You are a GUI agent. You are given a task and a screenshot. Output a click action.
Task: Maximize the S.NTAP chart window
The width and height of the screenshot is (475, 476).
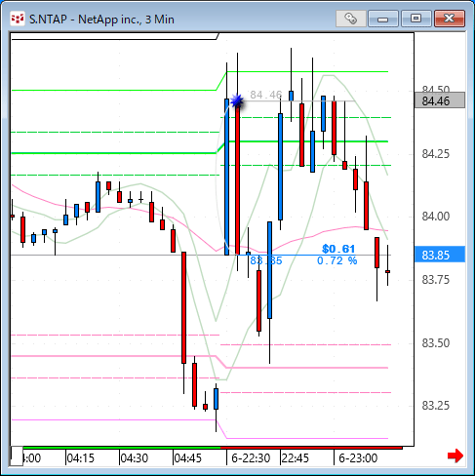click(x=416, y=19)
